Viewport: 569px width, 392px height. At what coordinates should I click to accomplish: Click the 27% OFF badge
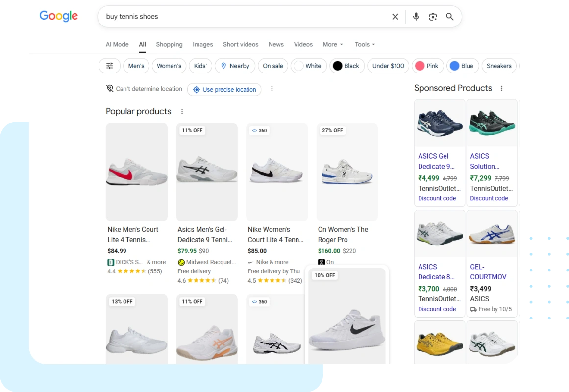click(332, 131)
